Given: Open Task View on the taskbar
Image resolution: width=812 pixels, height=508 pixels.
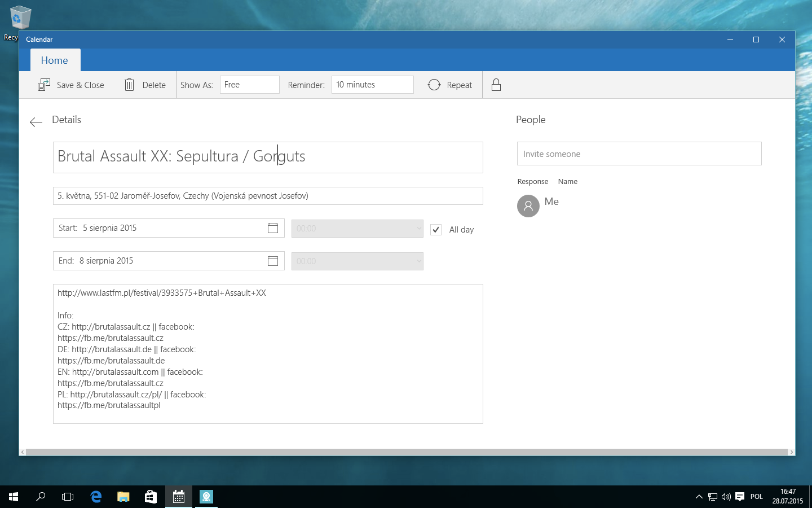Looking at the screenshot, I should click(68, 497).
